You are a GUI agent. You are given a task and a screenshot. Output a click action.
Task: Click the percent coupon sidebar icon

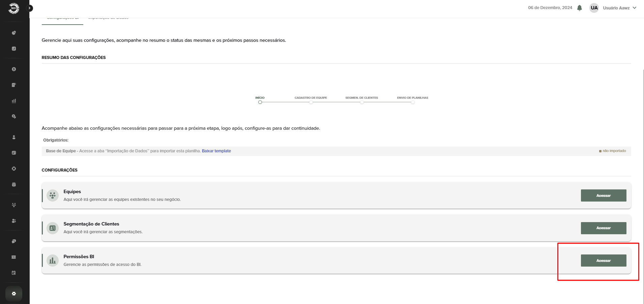[14, 257]
